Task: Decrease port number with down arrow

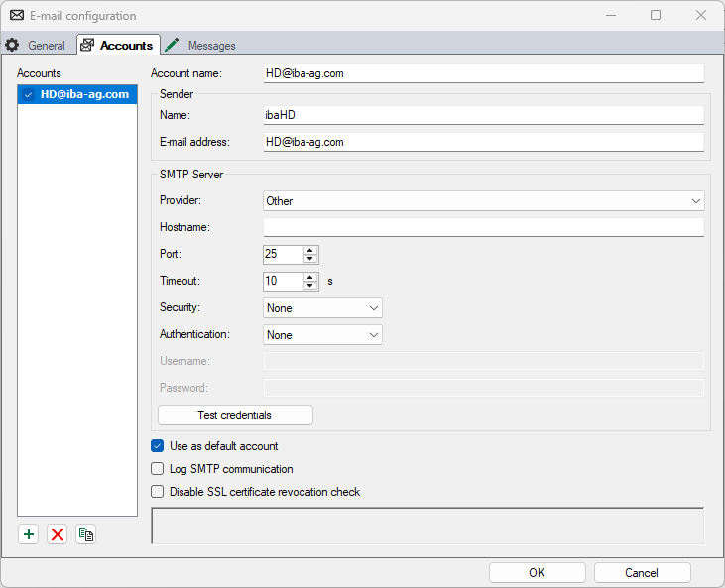Action: coord(310,259)
